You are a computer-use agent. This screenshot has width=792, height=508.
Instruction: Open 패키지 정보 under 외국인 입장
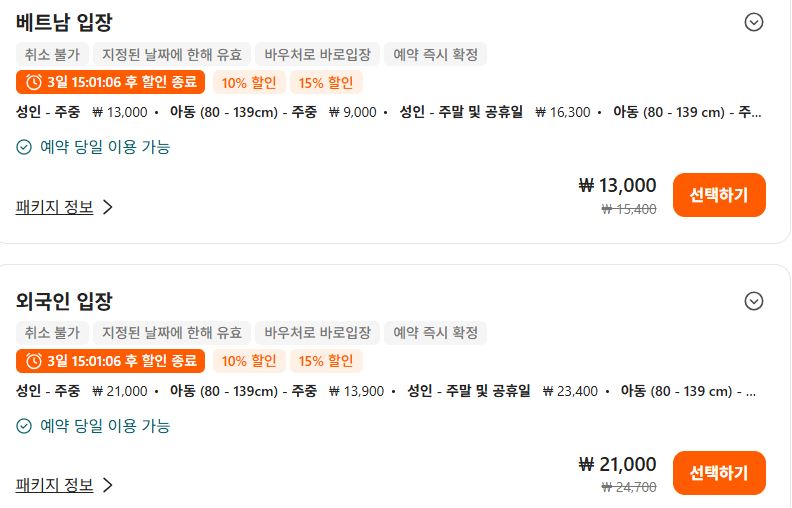tap(55, 485)
